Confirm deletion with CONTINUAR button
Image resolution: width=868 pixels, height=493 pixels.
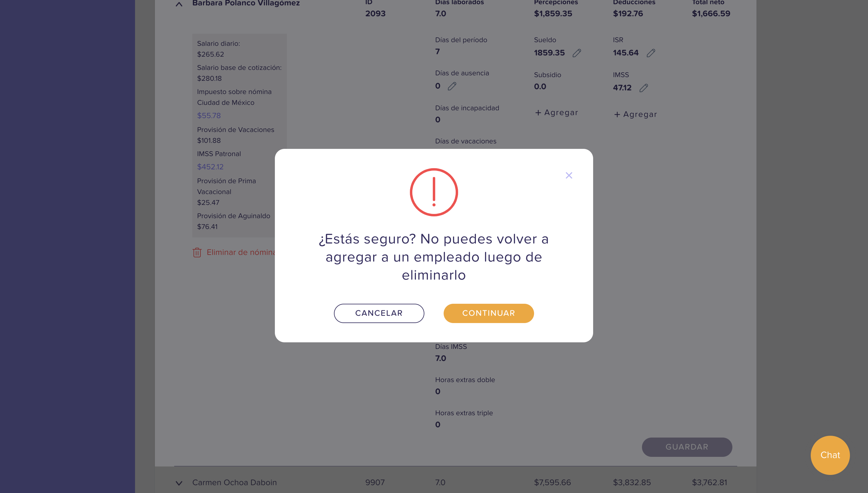(489, 313)
